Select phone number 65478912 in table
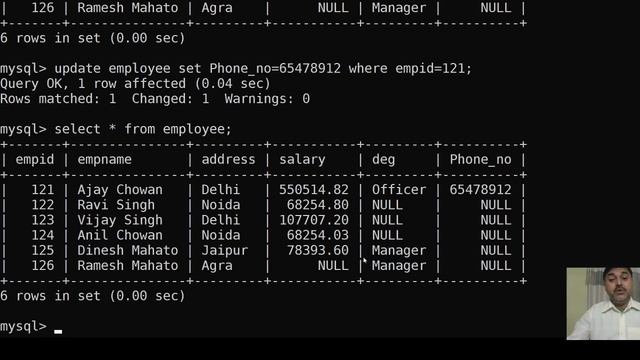The width and height of the screenshot is (640, 360). point(480,190)
